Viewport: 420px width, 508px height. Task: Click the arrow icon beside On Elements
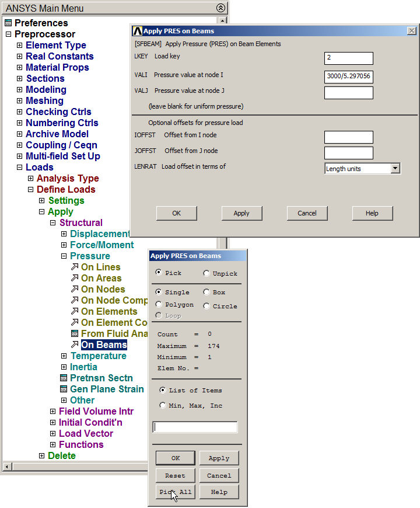(75, 312)
